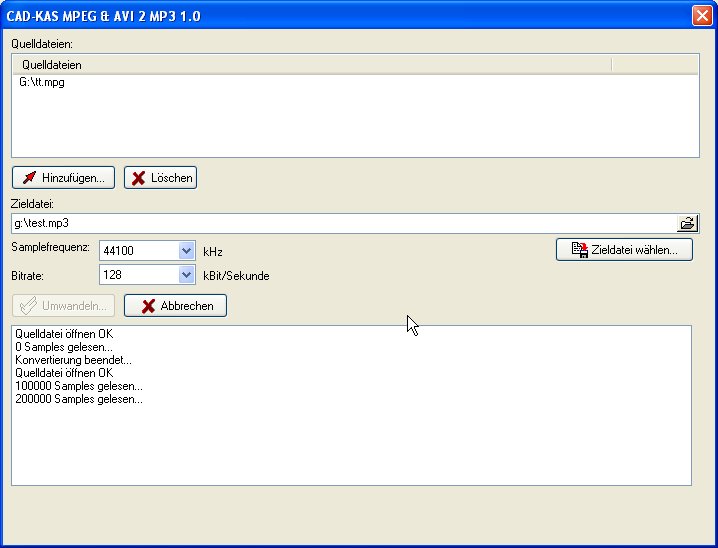Click inside the 128 bitrate value box
Screen dimensions: 718x548
pos(138,275)
